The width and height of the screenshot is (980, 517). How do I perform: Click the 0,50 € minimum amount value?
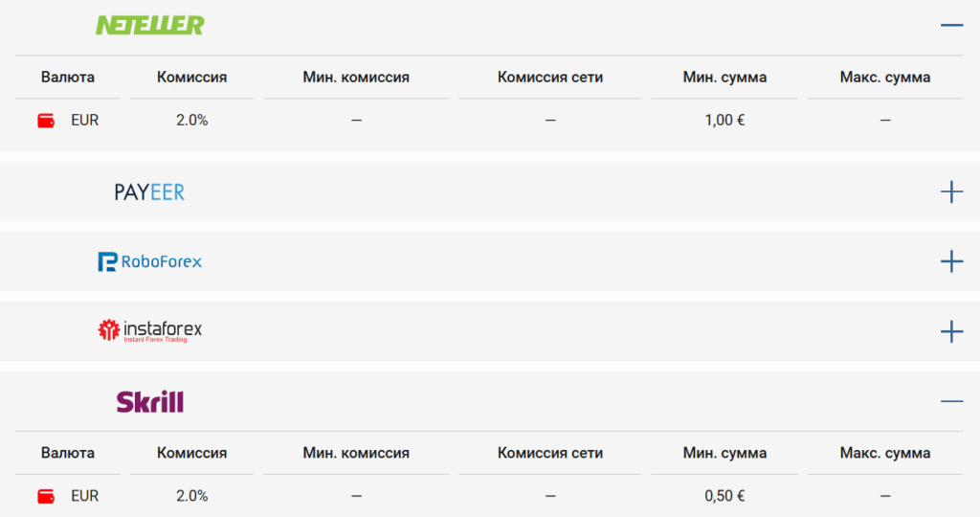(725, 496)
